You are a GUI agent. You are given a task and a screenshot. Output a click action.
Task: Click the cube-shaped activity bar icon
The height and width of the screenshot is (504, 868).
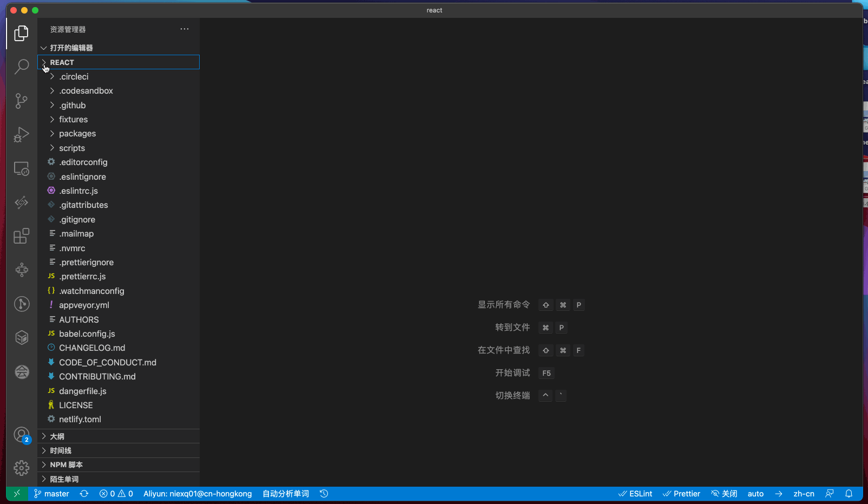click(x=21, y=338)
